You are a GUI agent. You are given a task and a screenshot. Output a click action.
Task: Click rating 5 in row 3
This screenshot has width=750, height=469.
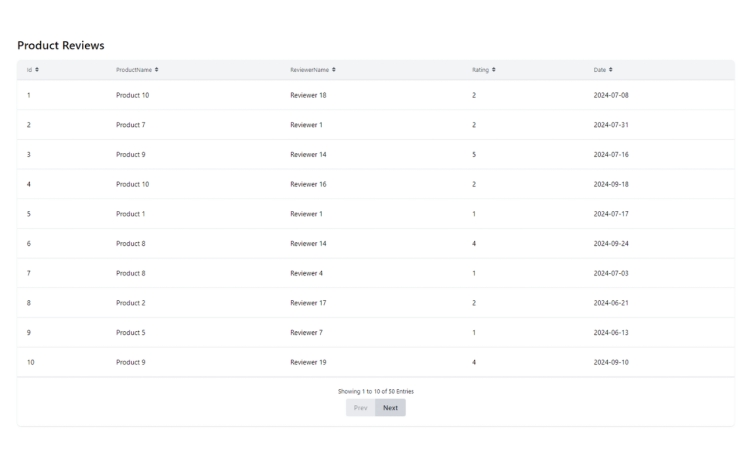(x=474, y=154)
